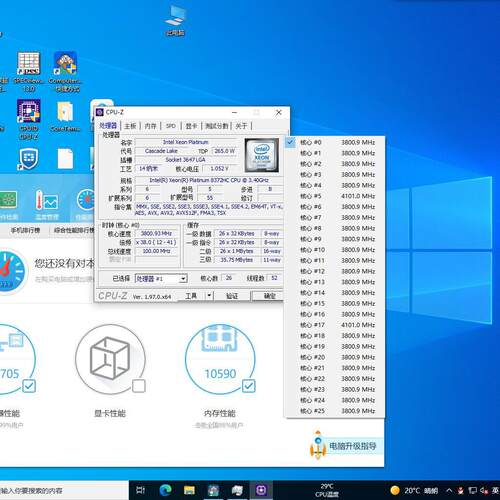Image resolution: width=500 pixels, height=500 pixels.
Task: Select the 3D cube graphics performance icon
Action: pos(110,359)
